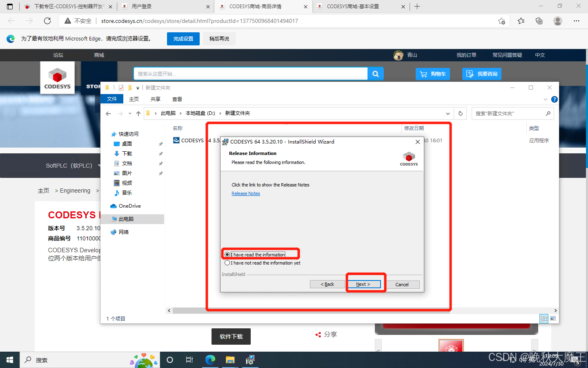Switch Explorer to large icons view
Image resolution: width=588 pixels, height=368 pixels.
pos(553,319)
